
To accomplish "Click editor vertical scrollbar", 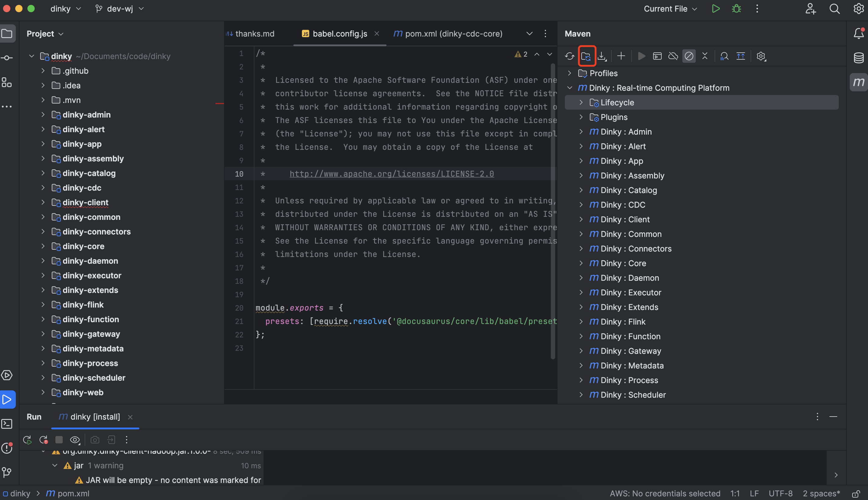I will [553, 206].
